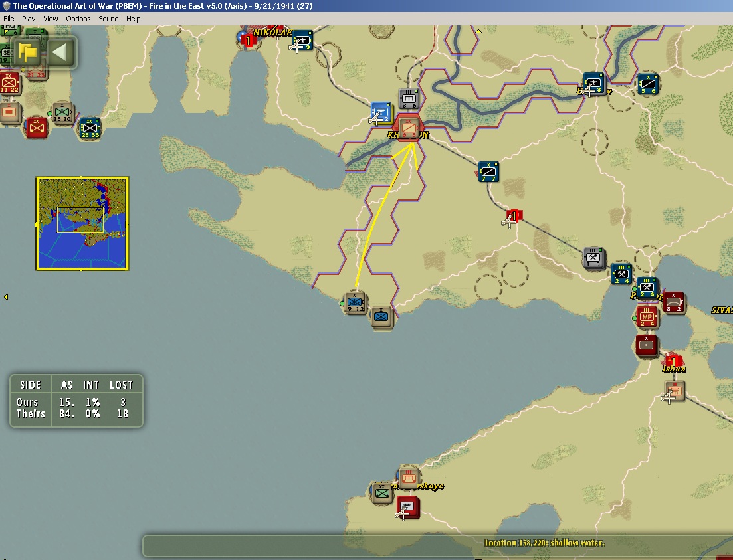Click the red flag marker on the railway

(x=513, y=216)
